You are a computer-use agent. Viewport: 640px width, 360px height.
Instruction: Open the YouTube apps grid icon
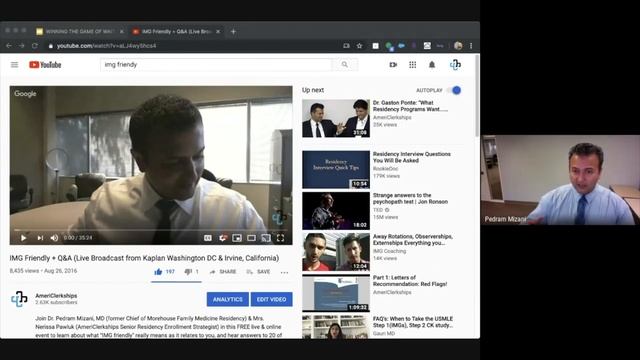click(x=413, y=64)
